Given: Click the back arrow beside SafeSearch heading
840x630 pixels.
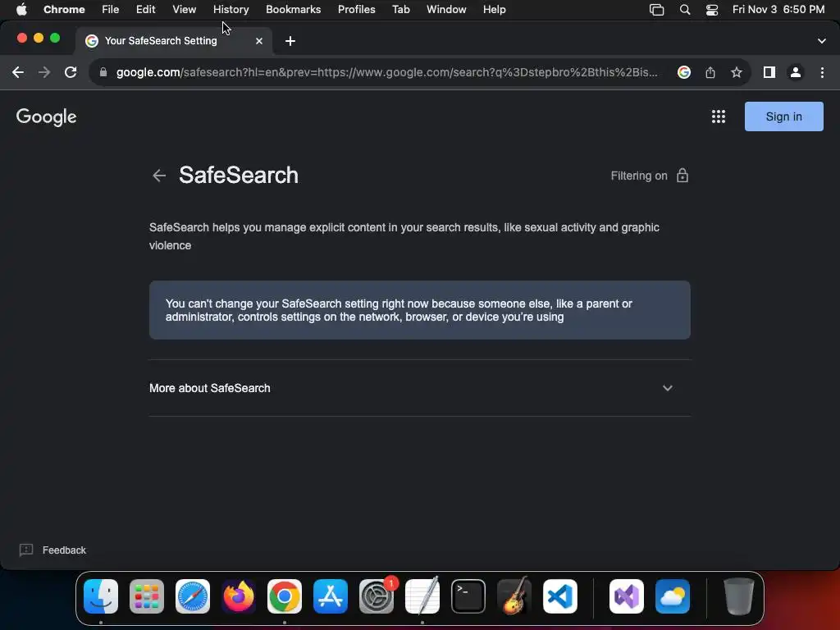Looking at the screenshot, I should 159,176.
